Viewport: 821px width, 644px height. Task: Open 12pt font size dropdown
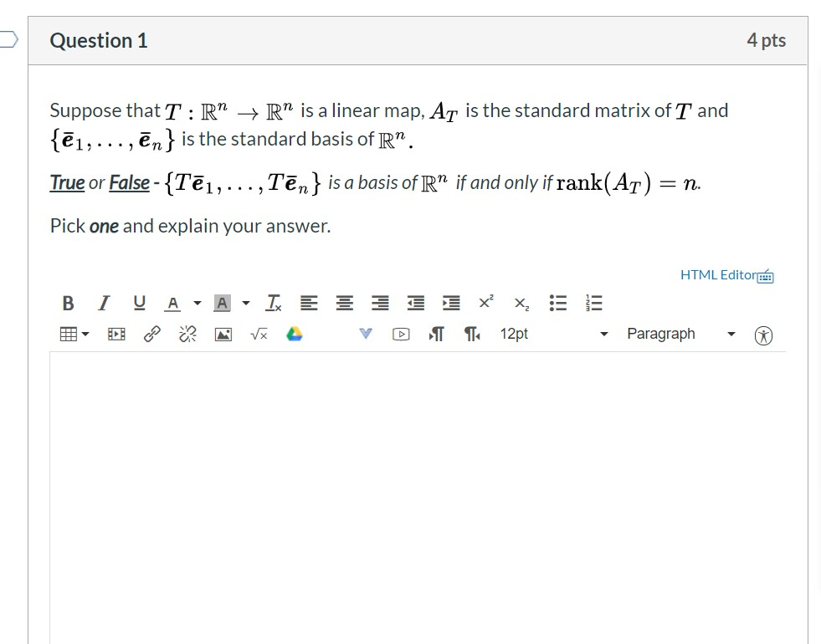[553, 334]
